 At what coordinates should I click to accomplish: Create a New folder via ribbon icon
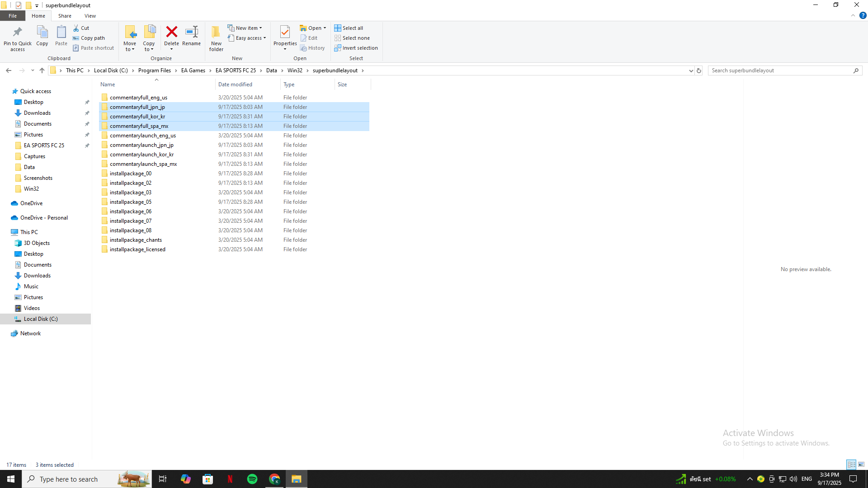[x=216, y=32]
